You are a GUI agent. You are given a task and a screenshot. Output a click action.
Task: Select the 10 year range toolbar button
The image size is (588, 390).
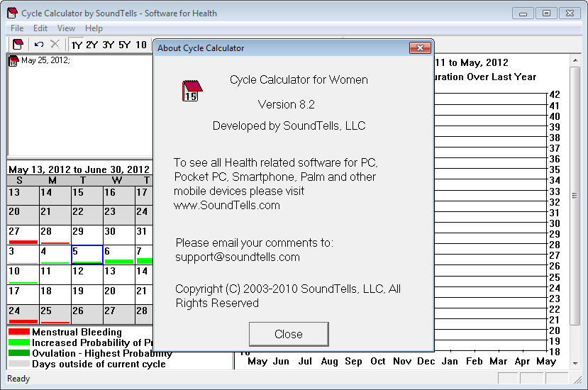[x=141, y=45]
